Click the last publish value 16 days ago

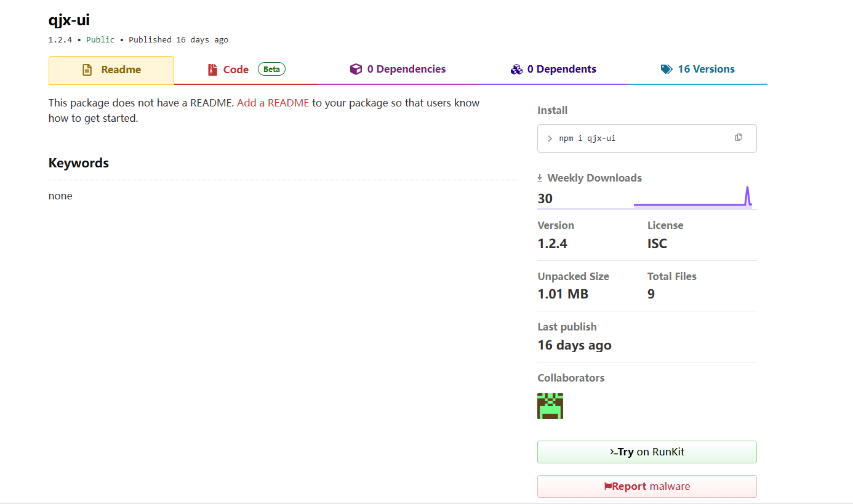[575, 345]
